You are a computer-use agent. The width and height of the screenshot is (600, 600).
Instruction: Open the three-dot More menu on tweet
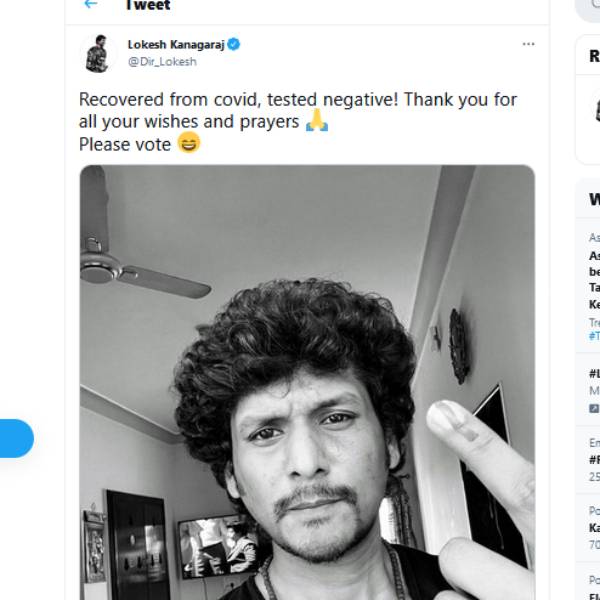tap(528, 44)
